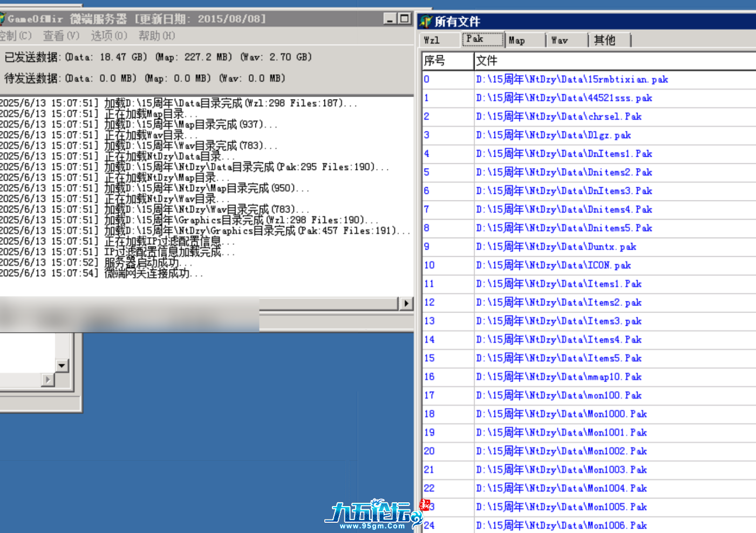The height and width of the screenshot is (533, 756).
Task: Select the ICON.pak file entry
Action: coord(553,265)
